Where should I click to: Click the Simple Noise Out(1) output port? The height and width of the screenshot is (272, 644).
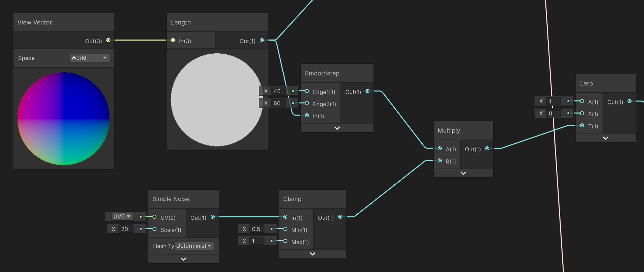point(213,217)
